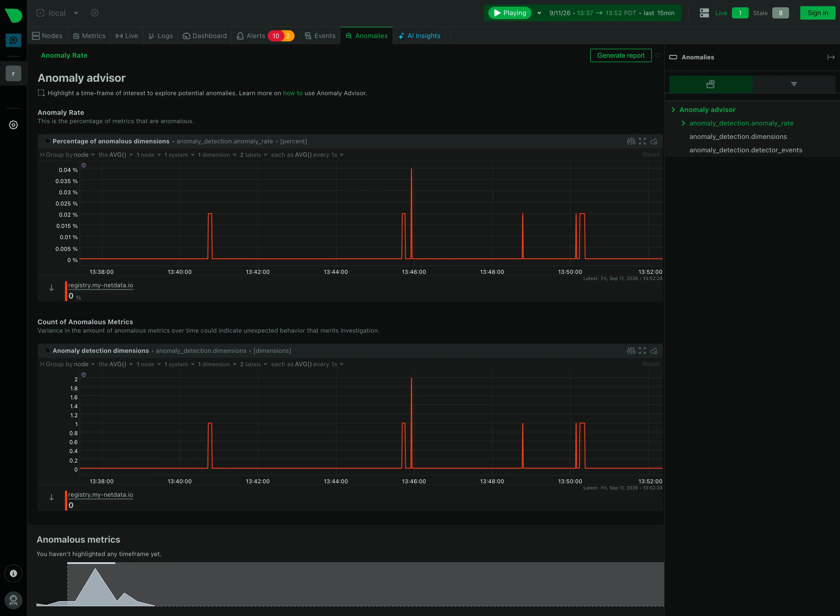Open sidebar settings gear icon
This screenshot has width=840, height=616.
pyautogui.click(x=13, y=125)
